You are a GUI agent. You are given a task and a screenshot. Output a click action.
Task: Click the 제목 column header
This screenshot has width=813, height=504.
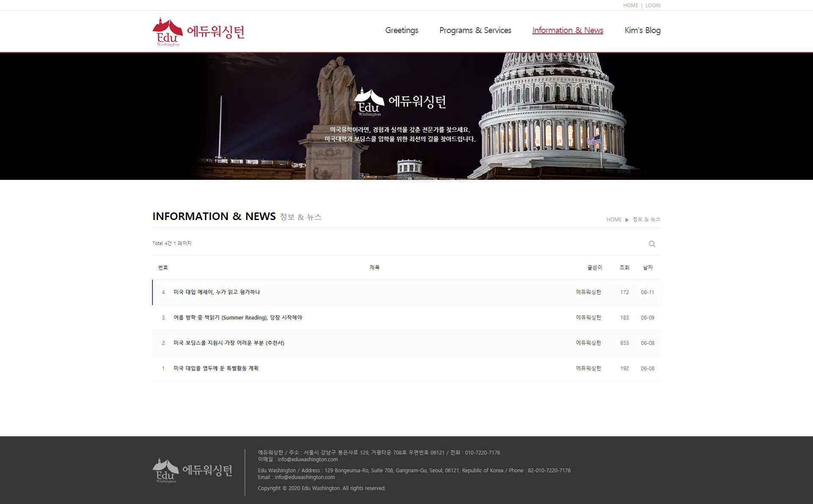tap(375, 267)
